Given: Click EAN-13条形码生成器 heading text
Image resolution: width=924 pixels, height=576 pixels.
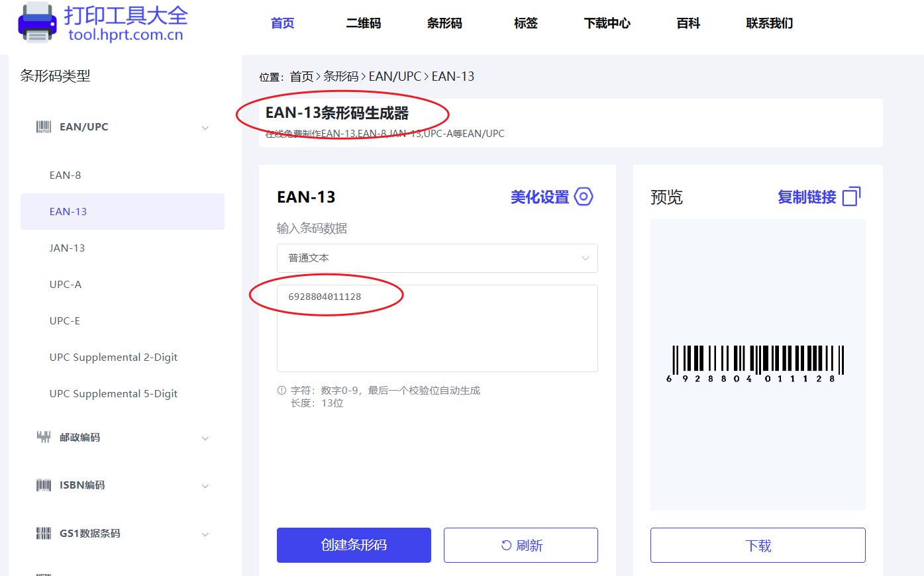Looking at the screenshot, I should pos(337,113).
